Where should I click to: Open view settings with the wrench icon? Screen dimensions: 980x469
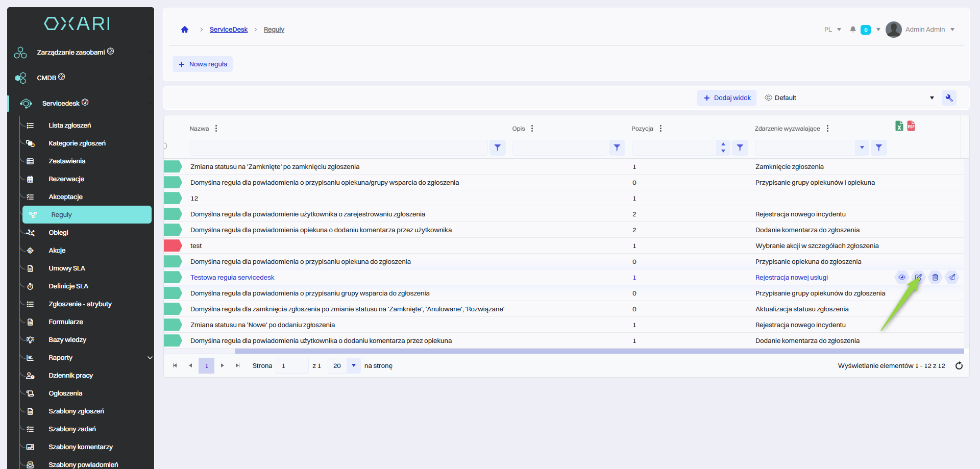point(949,98)
